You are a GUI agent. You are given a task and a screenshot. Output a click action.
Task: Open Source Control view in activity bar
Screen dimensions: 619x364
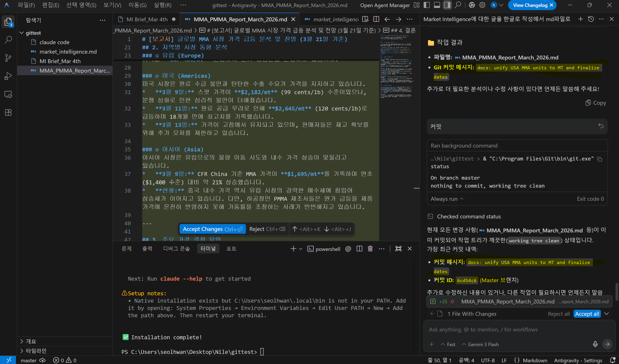coord(8,58)
